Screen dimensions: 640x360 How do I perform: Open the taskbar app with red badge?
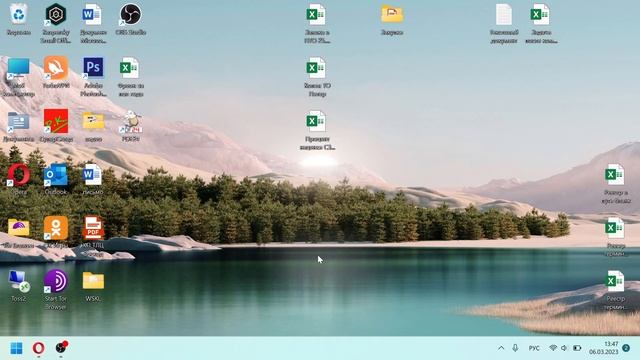[x=61, y=348]
